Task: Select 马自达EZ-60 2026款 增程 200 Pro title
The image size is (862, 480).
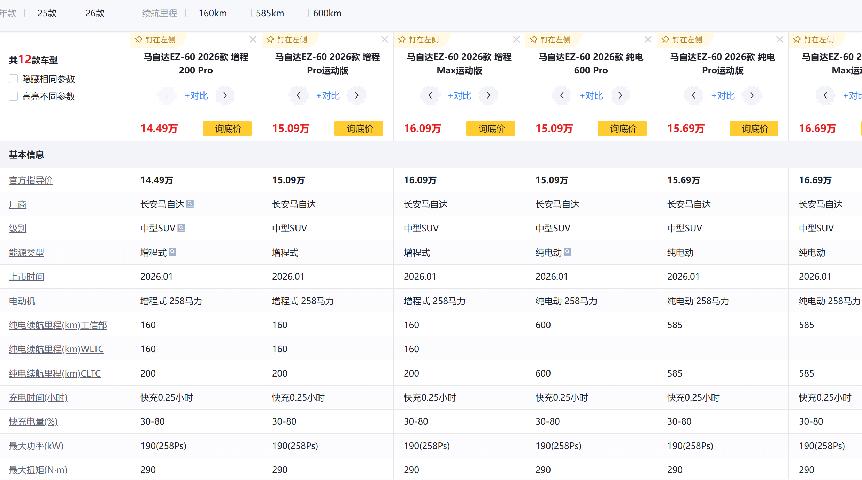Action: click(196, 63)
